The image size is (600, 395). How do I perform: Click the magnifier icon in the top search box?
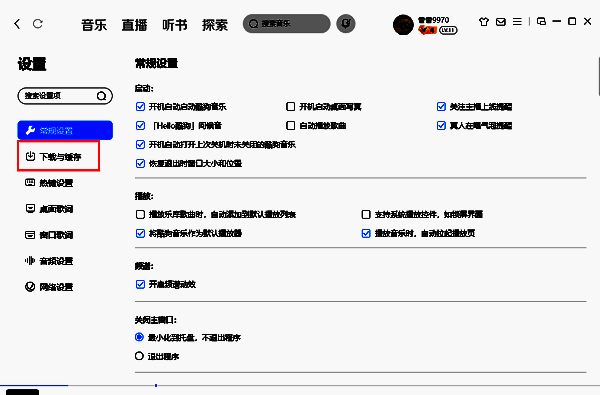click(253, 24)
